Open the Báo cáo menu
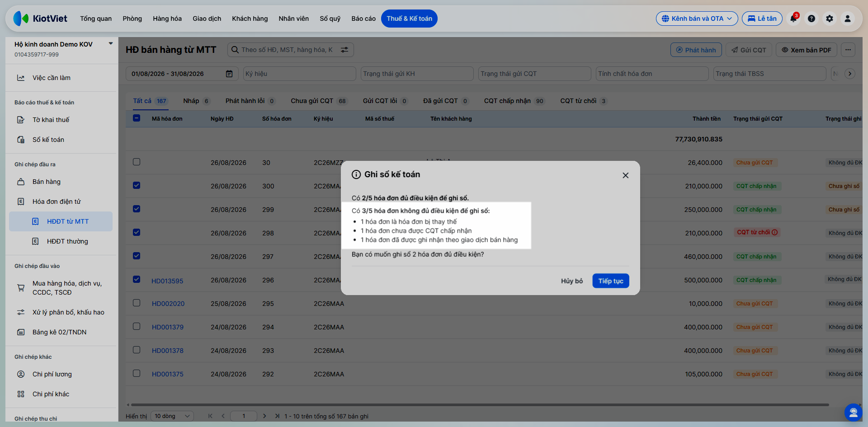The image size is (868, 427). [363, 19]
